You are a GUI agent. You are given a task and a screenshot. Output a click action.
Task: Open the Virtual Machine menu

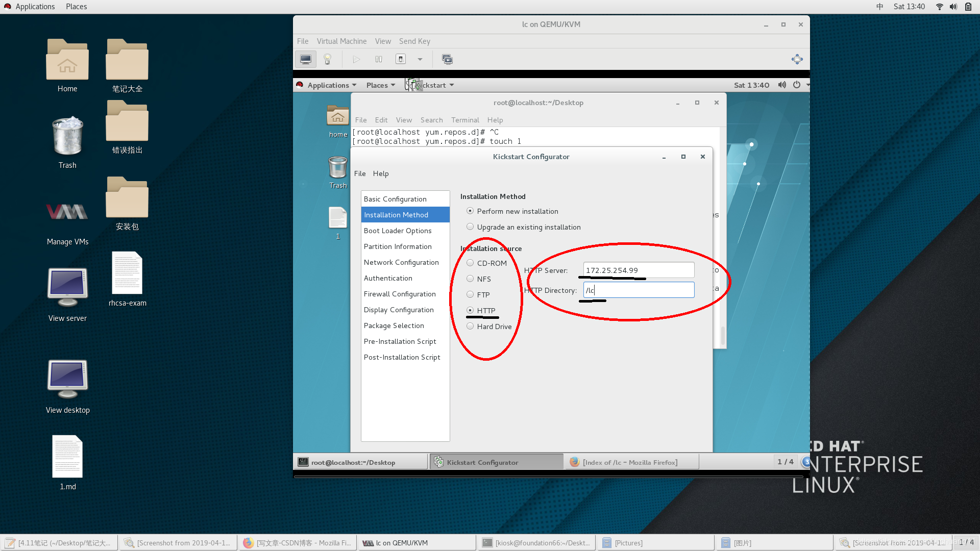341,41
